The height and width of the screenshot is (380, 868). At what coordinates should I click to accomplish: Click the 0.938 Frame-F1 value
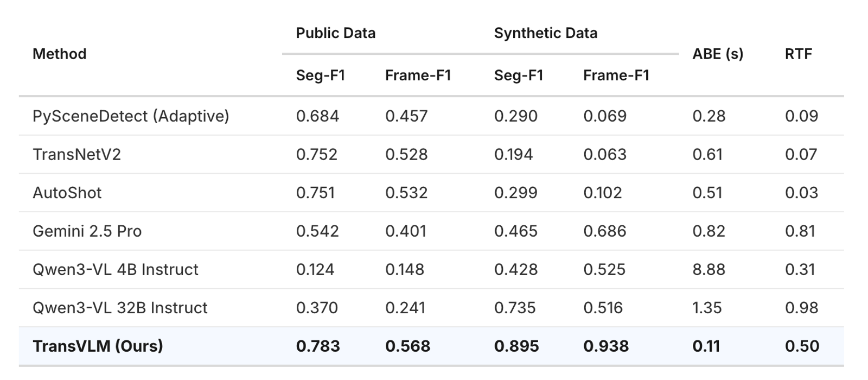[605, 346]
